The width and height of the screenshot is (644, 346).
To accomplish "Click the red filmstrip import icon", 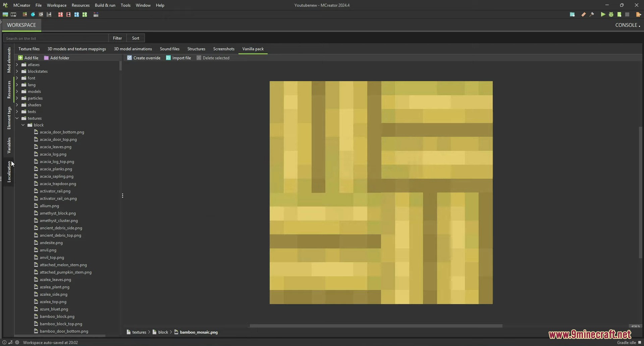I will (x=68, y=14).
